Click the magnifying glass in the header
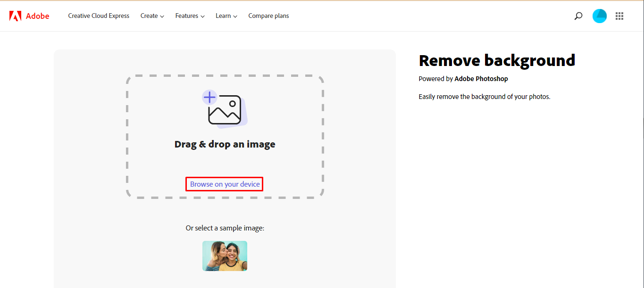644x288 pixels. coord(578,16)
